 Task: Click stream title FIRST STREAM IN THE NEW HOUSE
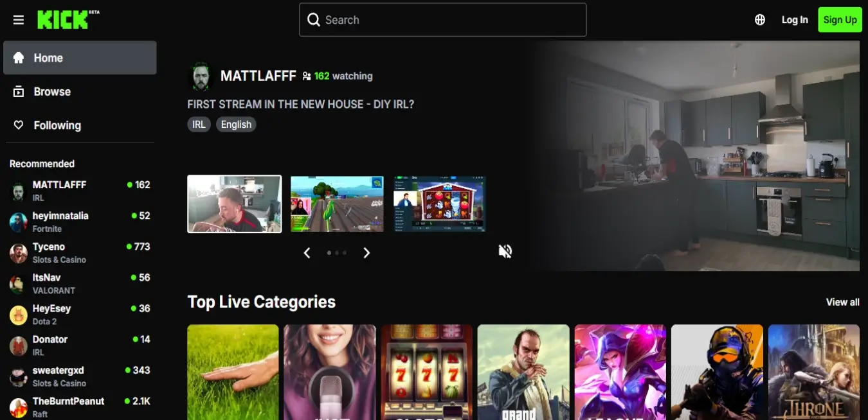[301, 104]
